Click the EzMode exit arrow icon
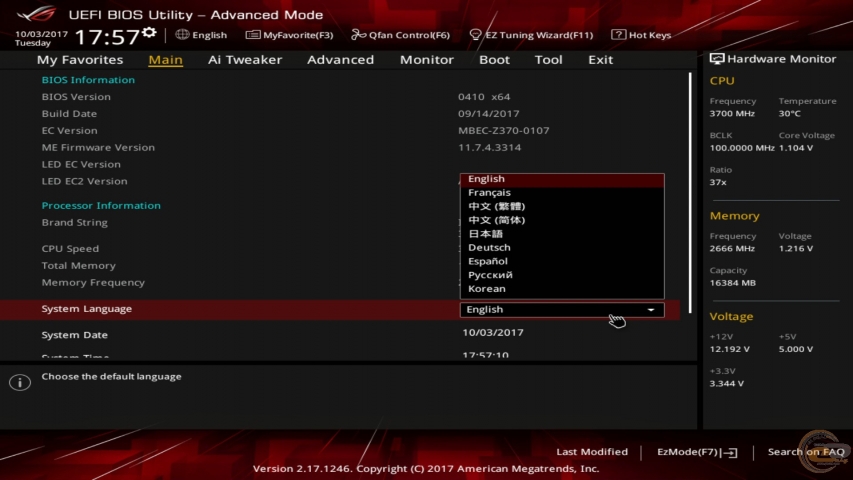853x480 pixels. (x=730, y=452)
